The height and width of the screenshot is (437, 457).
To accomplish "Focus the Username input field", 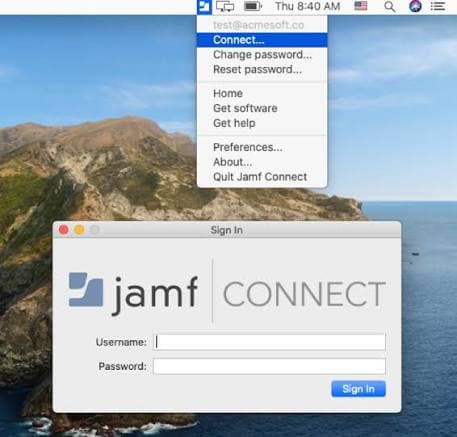I will (270, 342).
